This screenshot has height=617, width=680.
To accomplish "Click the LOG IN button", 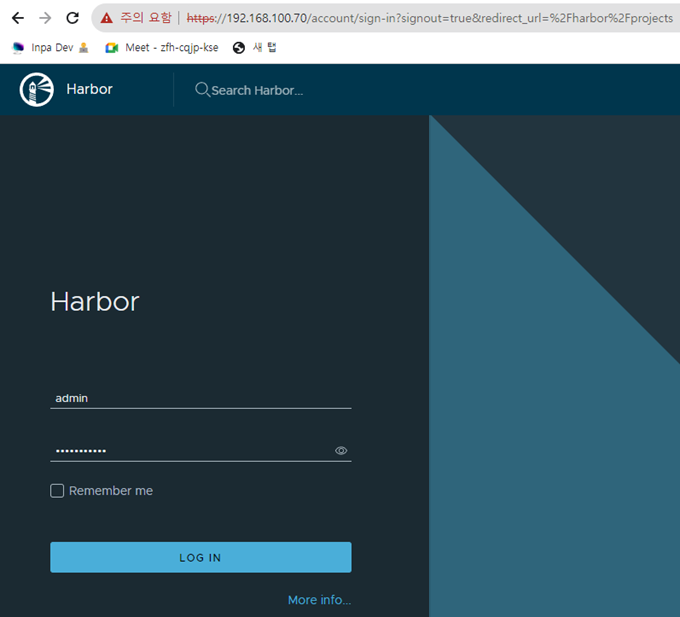I will tap(201, 557).
